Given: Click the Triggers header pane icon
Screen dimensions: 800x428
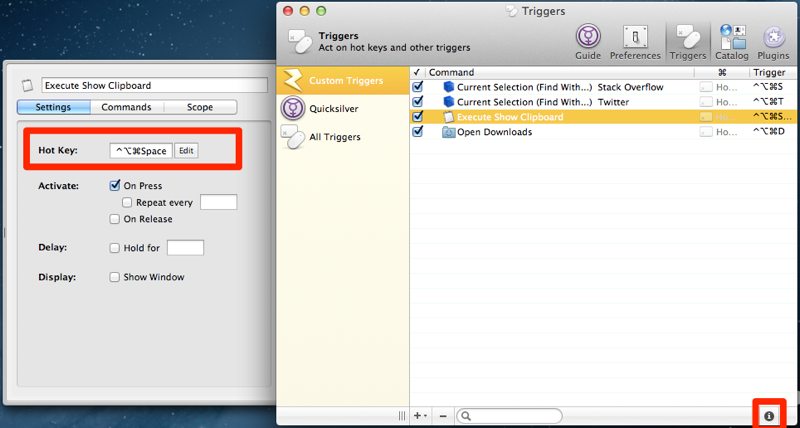Looking at the screenshot, I should pos(299,41).
